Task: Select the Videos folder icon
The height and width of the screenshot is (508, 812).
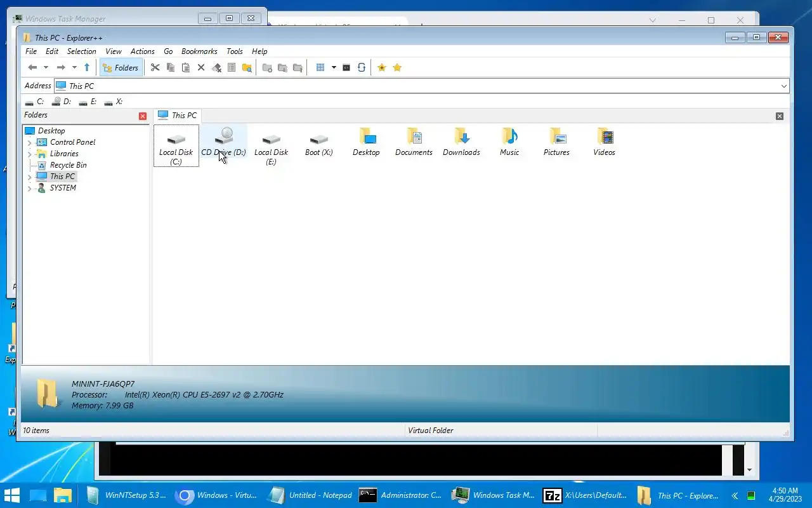Action: [604, 142]
